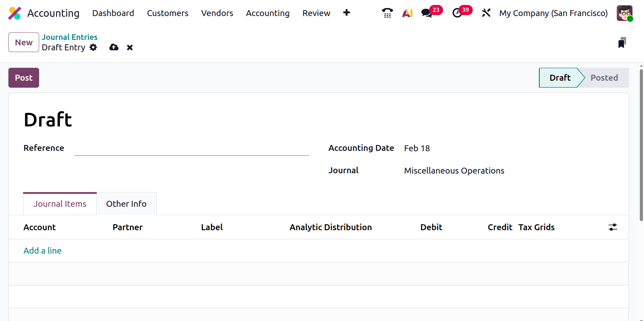Image resolution: width=644 pixels, height=321 pixels.
Task: Switch to the Other Info tab
Action: click(x=126, y=204)
